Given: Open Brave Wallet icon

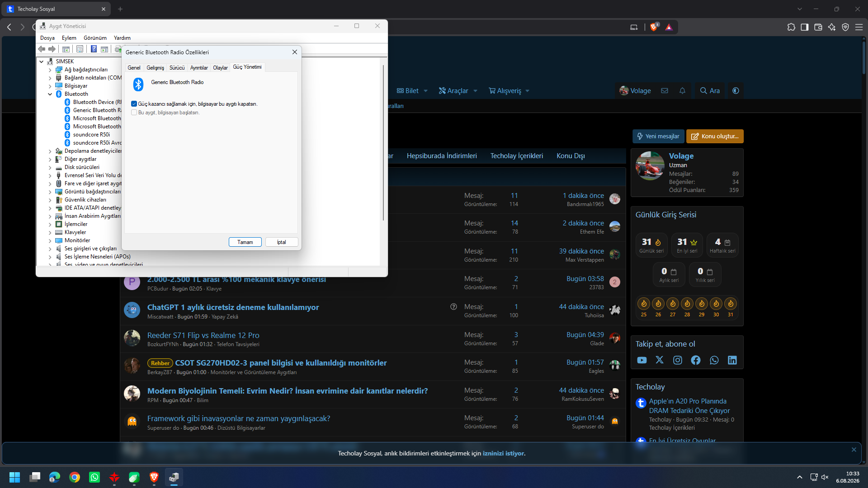Looking at the screenshot, I should [818, 27].
